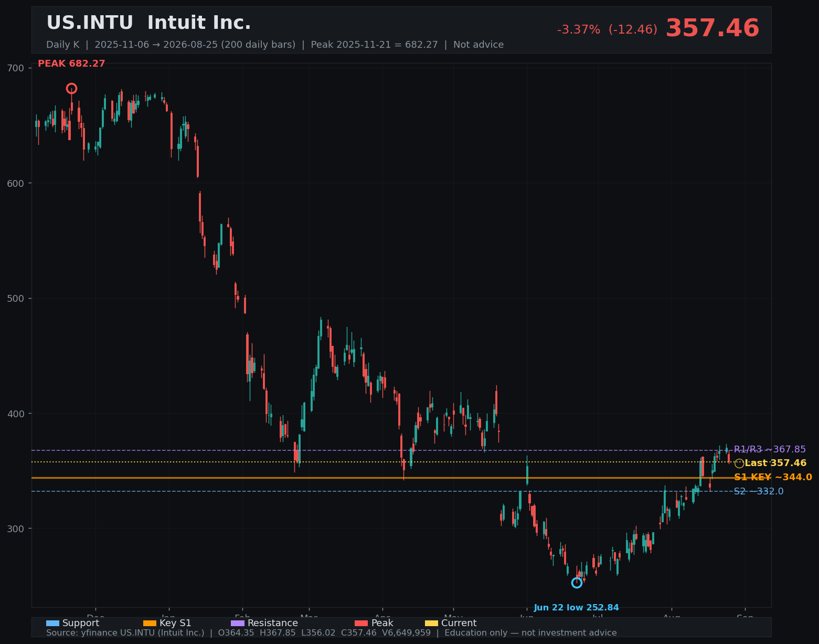Click the 600 y-axis tick label
This screenshot has height=644, width=819.
point(16,183)
